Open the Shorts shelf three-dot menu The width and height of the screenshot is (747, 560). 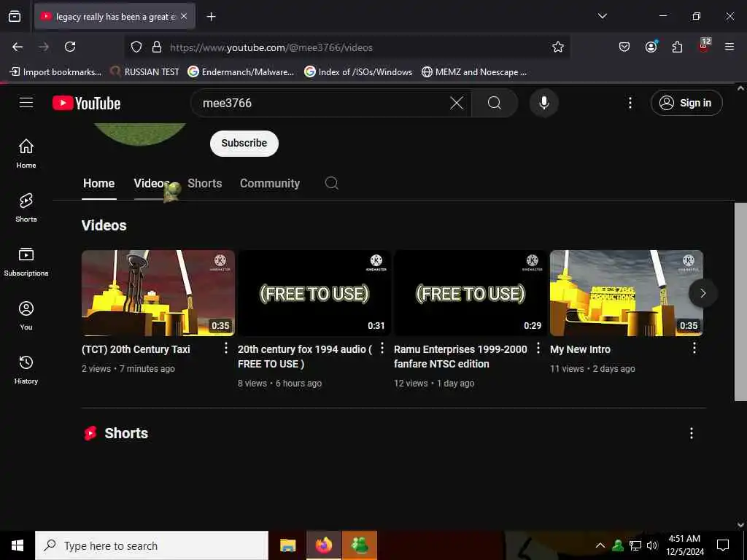[692, 433]
